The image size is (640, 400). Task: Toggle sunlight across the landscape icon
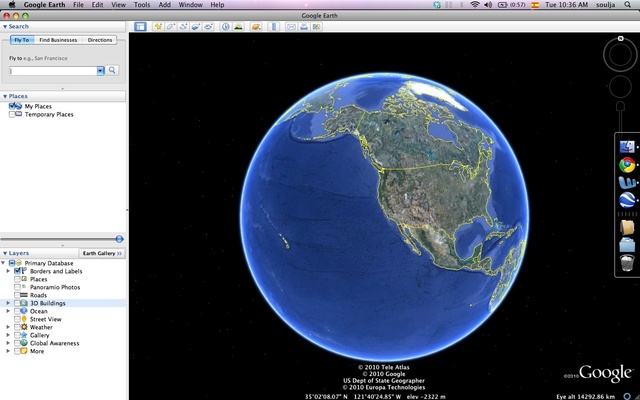click(238, 27)
